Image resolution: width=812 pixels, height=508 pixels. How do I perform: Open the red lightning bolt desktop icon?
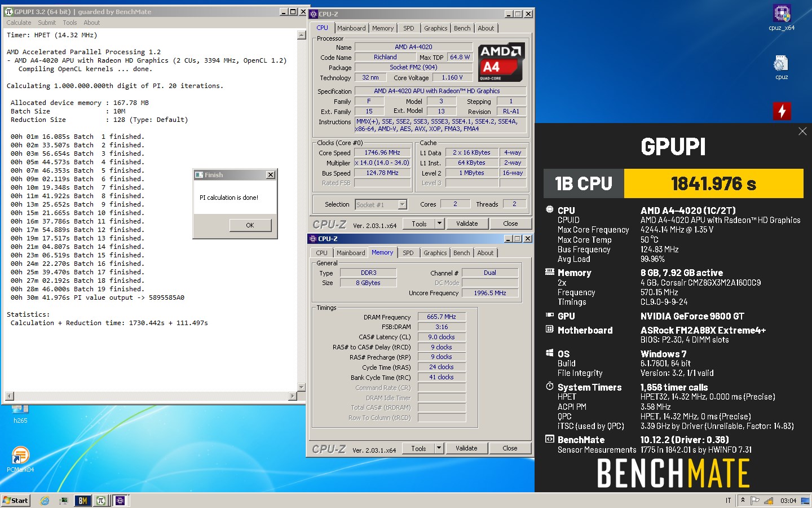click(782, 111)
